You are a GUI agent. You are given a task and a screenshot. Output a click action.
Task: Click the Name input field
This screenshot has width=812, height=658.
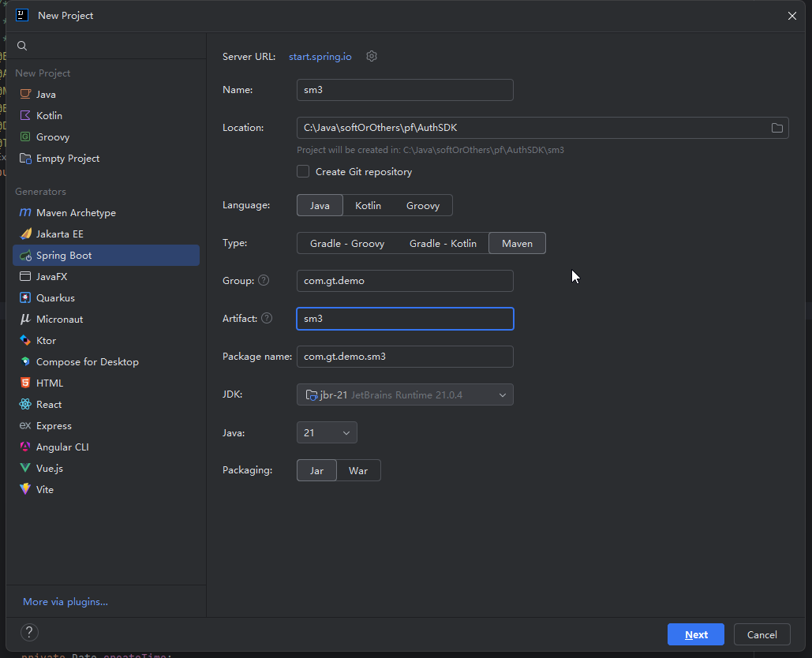(405, 90)
